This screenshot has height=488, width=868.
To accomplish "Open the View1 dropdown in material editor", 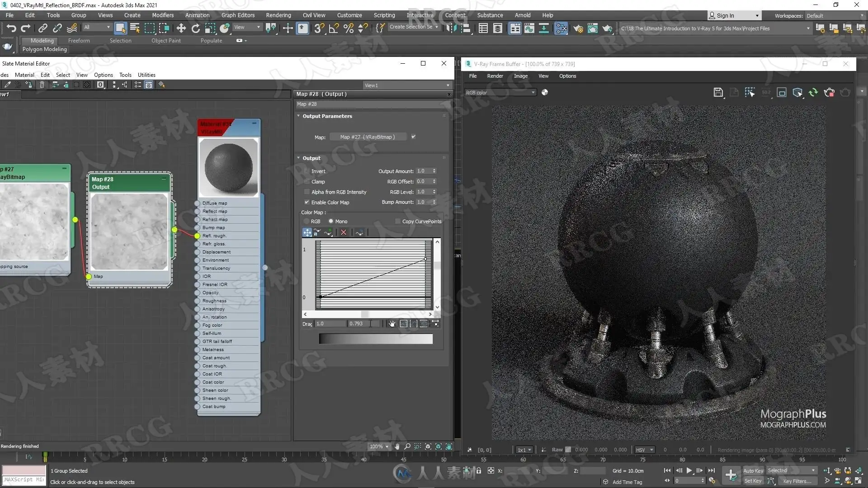I will pyautogui.click(x=407, y=85).
